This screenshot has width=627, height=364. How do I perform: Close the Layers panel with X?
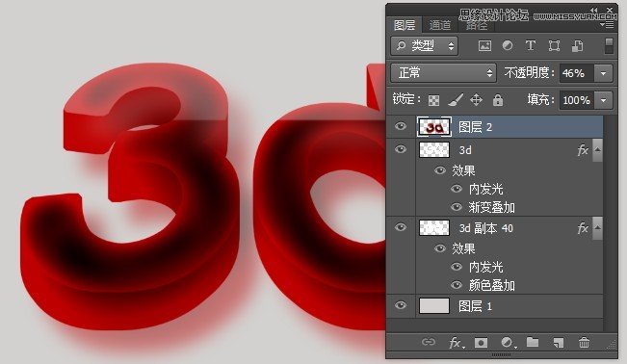610,10
